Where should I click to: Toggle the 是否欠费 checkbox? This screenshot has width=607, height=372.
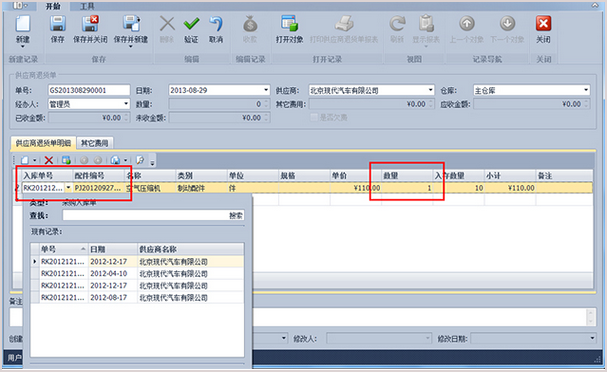click(314, 117)
